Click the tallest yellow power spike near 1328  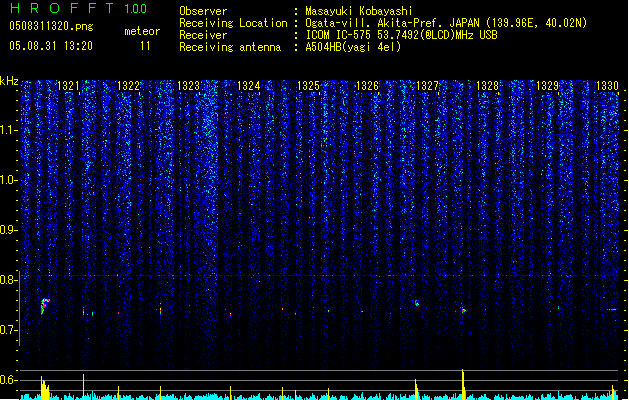[463, 384]
